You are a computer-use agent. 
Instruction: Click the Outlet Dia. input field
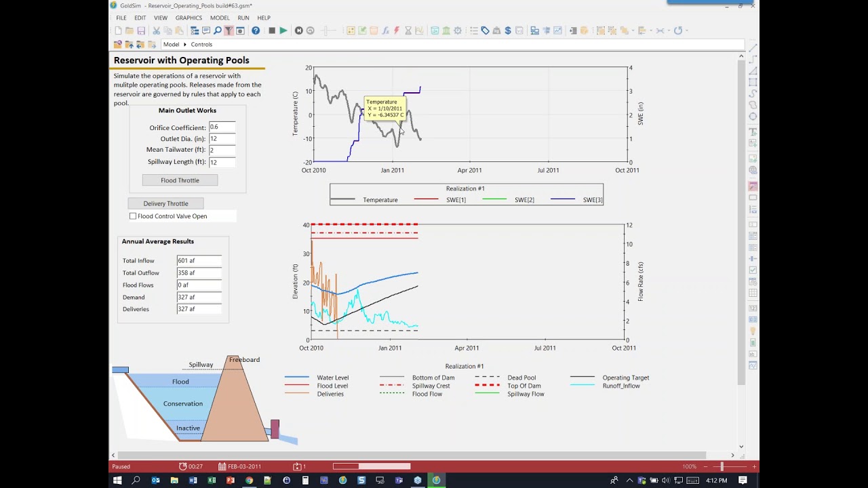click(222, 139)
